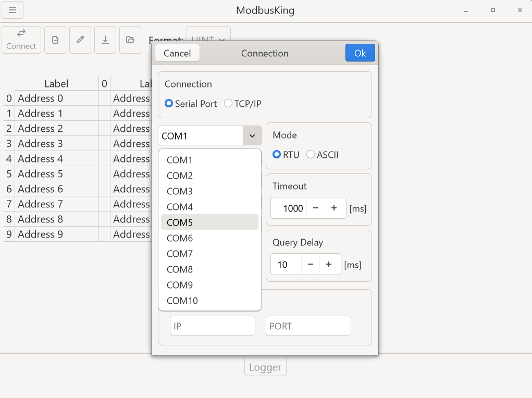This screenshot has height=398, width=532.
Task: Click the PORT input field
Action: [308, 326]
